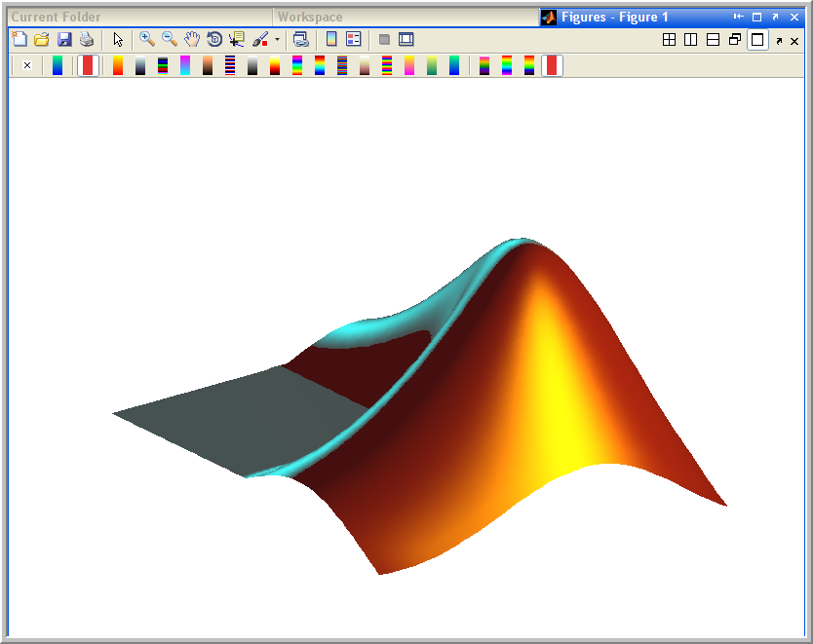Select the Rotate 3D tool
This screenshot has width=813, height=644.
tap(213, 39)
